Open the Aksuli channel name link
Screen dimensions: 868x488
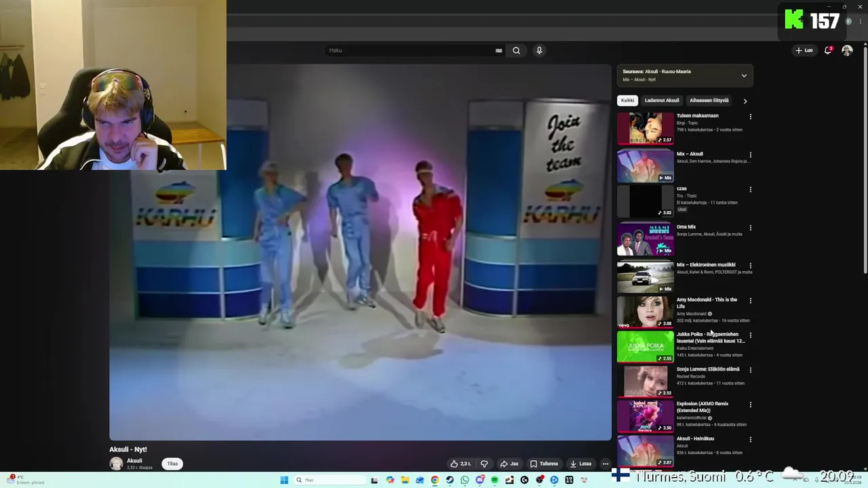click(x=134, y=461)
